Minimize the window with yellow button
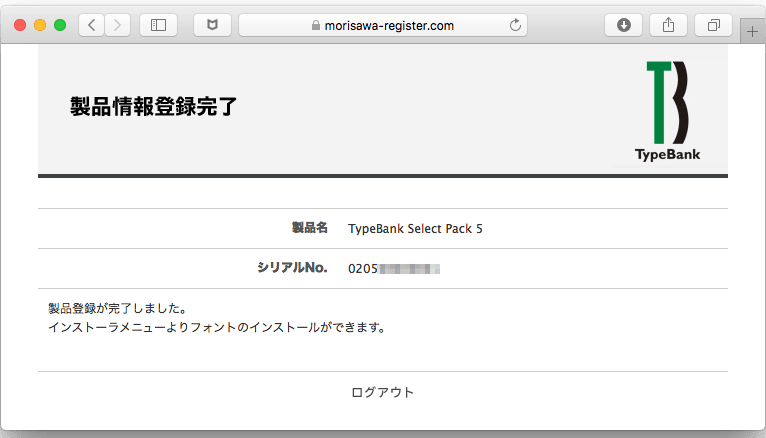766x438 pixels. 40,25
